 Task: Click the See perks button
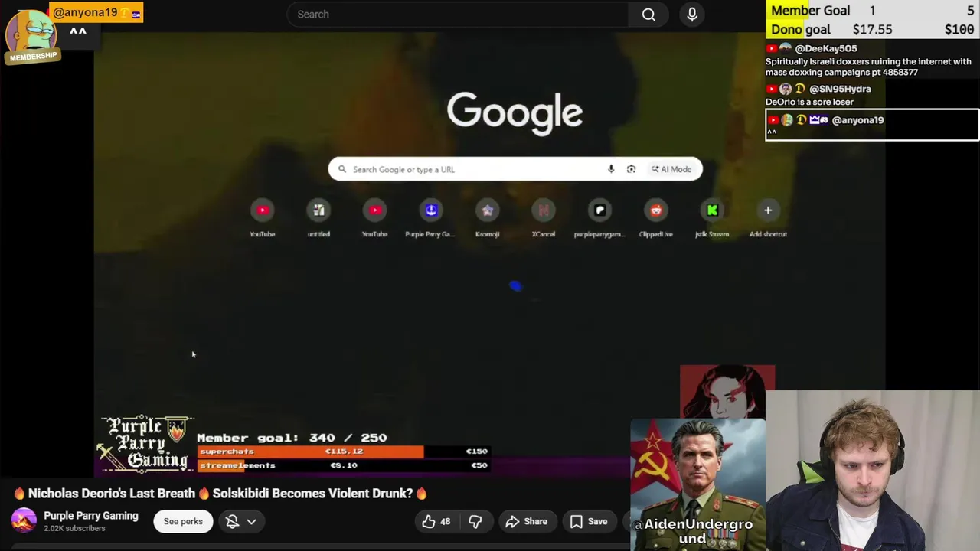pos(183,522)
